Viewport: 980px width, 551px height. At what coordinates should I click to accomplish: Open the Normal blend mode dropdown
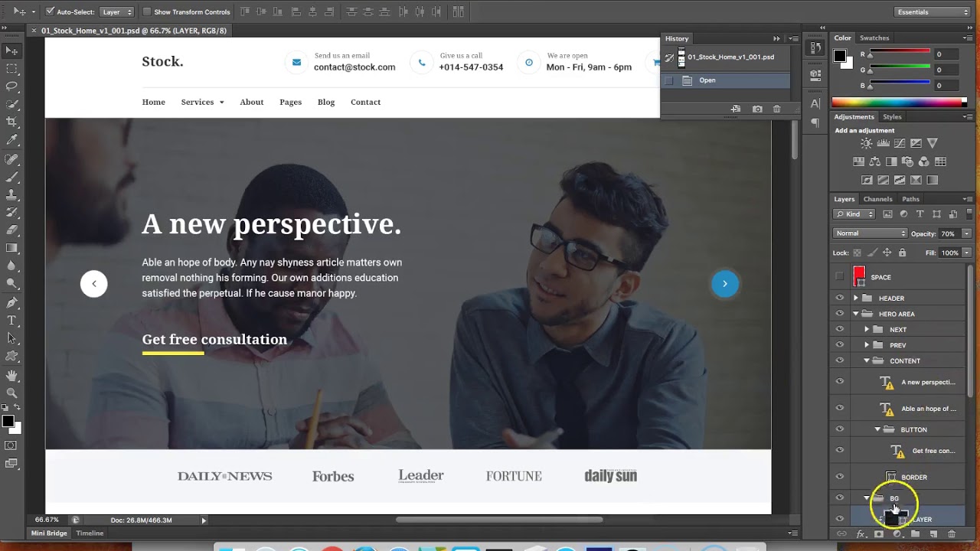[x=871, y=233]
